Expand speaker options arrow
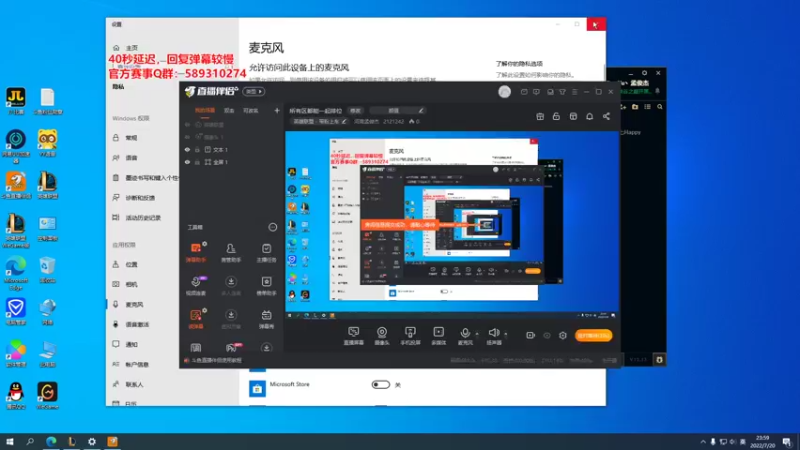The height and width of the screenshot is (450, 800). pyautogui.click(x=506, y=334)
